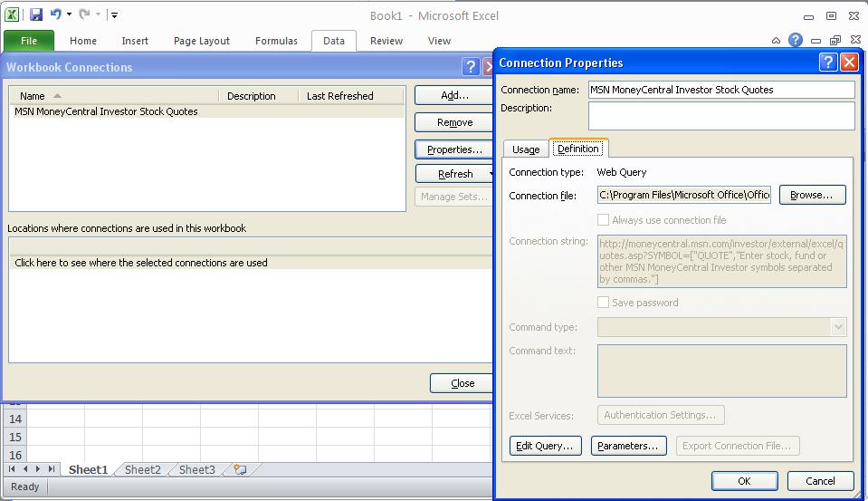Click help icon in Workbook Connections dialog
Viewport: 868px width, 501px height.
click(x=470, y=67)
